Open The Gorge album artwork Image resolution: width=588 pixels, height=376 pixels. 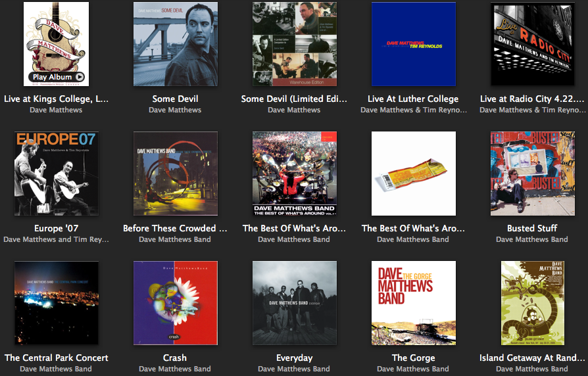(414, 303)
